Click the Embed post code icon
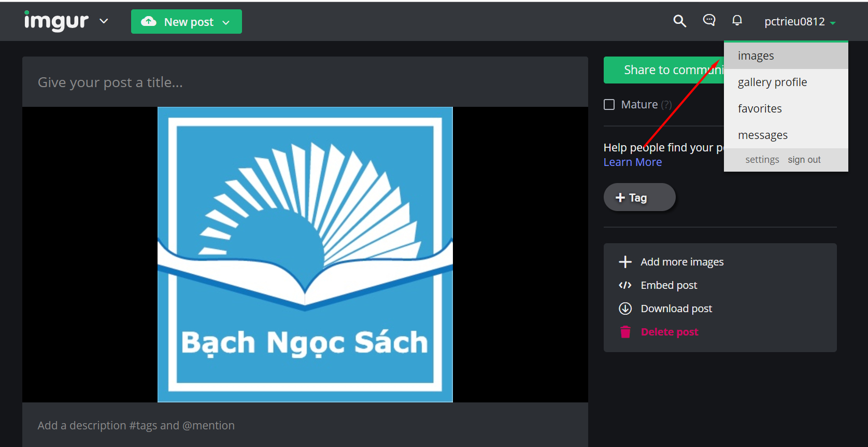Screen dimensions: 868x447 click(x=625, y=285)
